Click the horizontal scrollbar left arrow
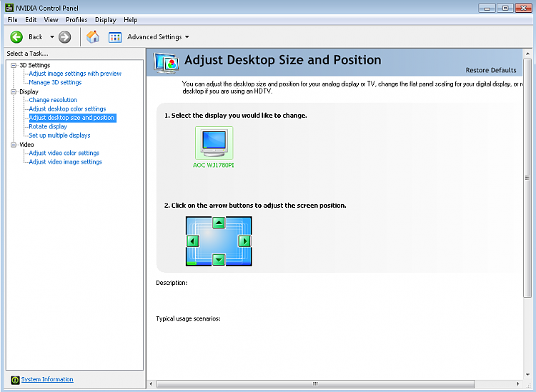 tap(151, 384)
